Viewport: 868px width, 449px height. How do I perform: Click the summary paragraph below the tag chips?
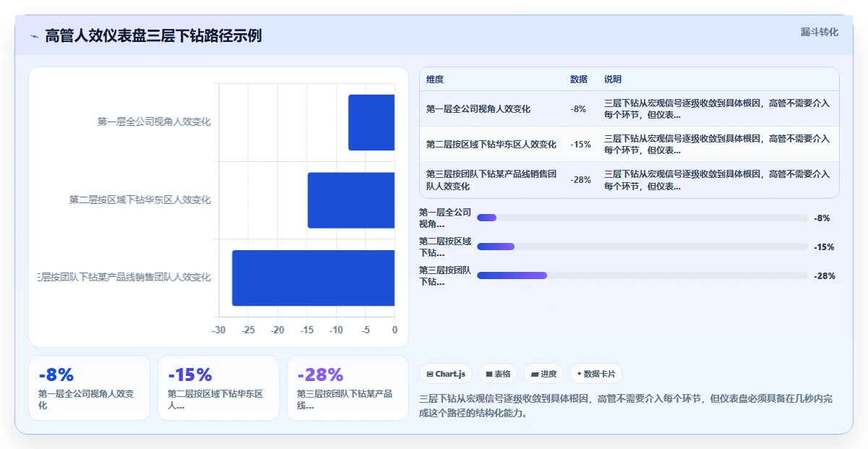pyautogui.click(x=626, y=406)
